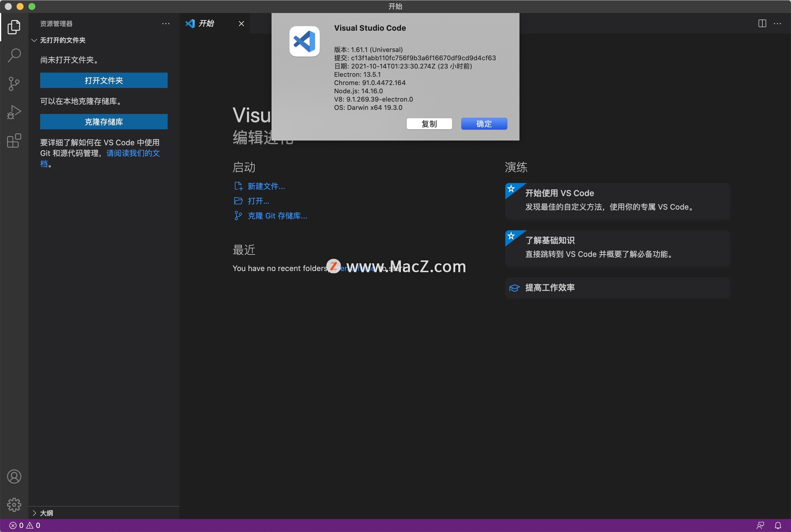Open the Explorer view in activity bar
The width and height of the screenshot is (791, 532).
click(x=14, y=27)
